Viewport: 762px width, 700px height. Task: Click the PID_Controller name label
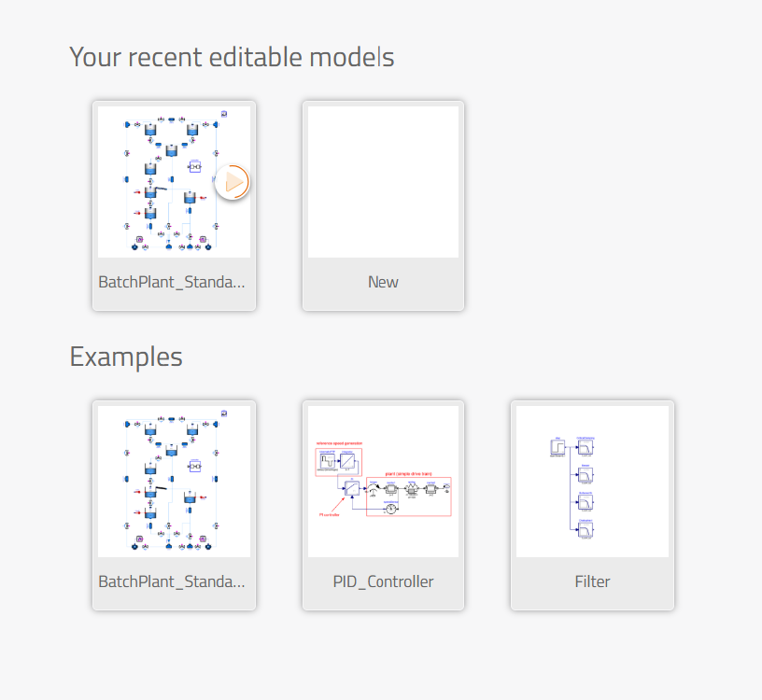383,581
